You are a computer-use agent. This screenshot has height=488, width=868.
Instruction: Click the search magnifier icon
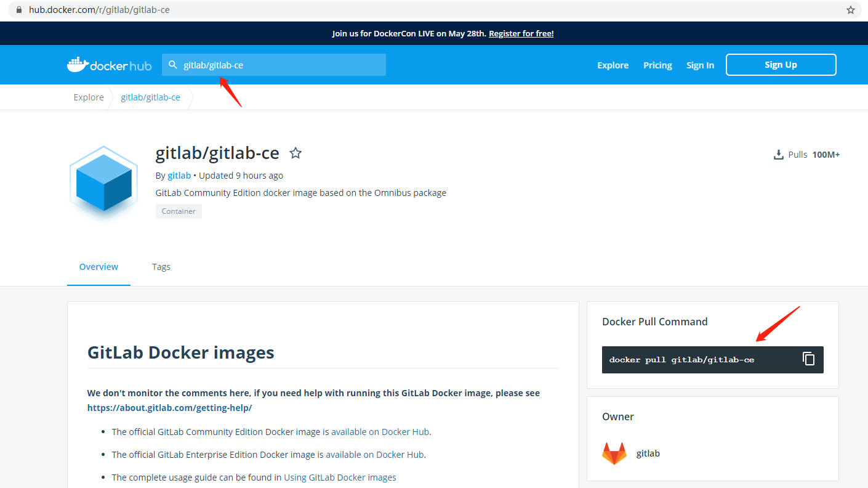click(x=173, y=65)
